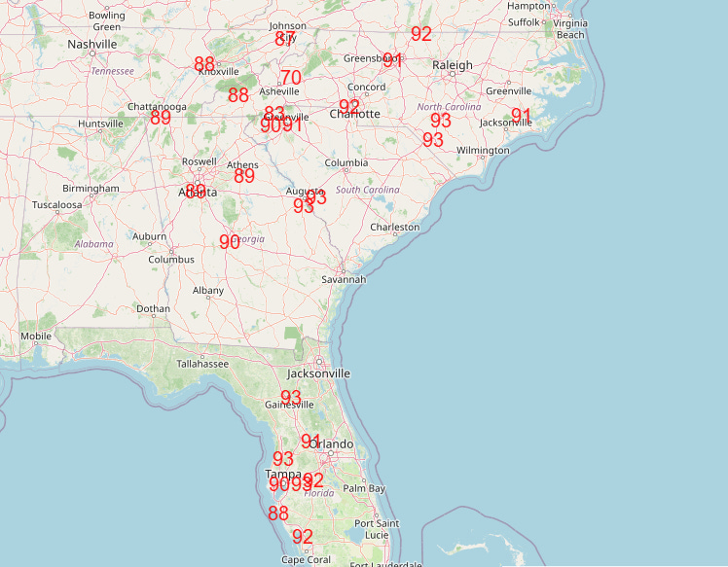Click the Nashville city label
Viewport: 728px width, 567px height.
coord(91,44)
